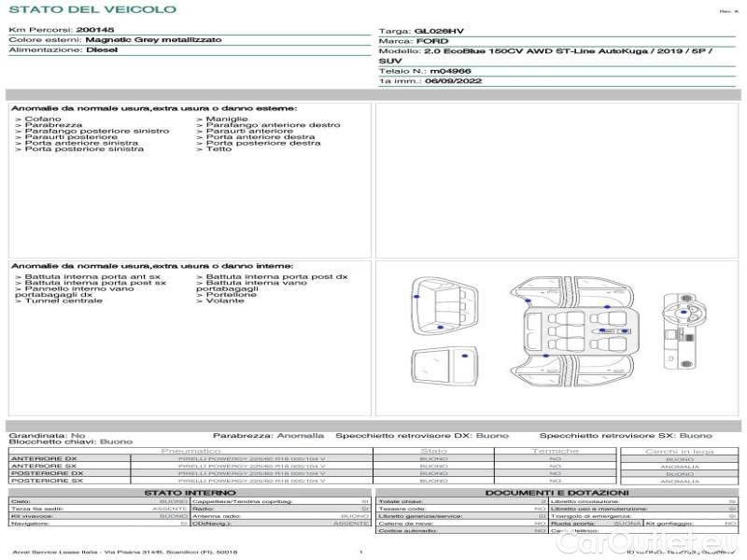The height and width of the screenshot is (560, 747).
Task: Click the Arval Service Lease Italia footer address
Action: pos(125,552)
